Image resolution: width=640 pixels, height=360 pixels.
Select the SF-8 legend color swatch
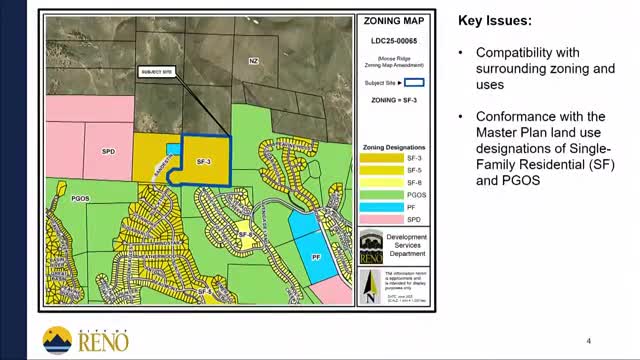382,182
